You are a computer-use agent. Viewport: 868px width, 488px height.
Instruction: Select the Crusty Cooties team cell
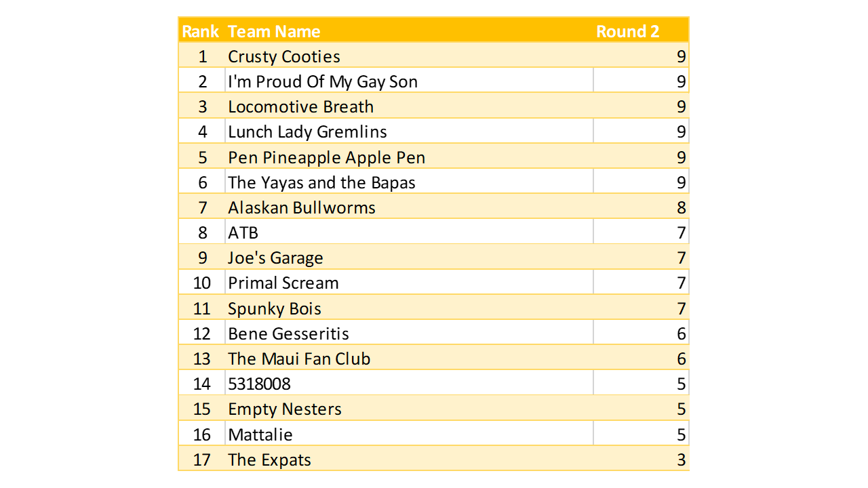(x=284, y=56)
